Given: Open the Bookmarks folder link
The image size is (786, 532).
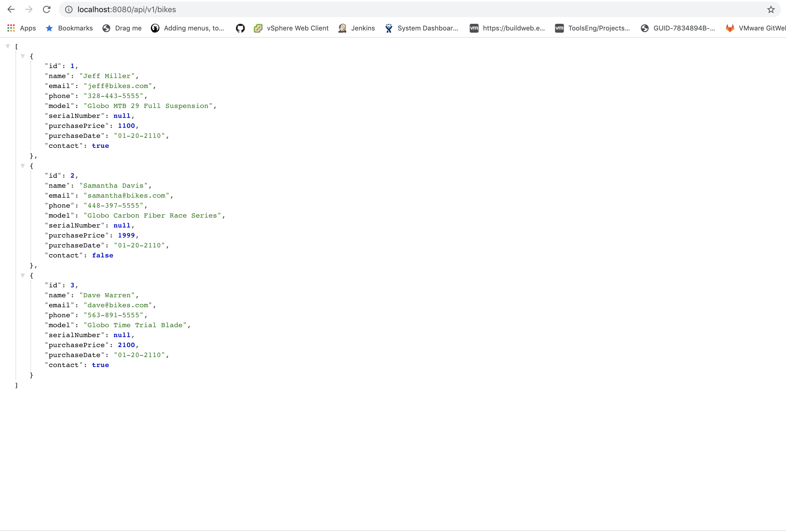Looking at the screenshot, I should [x=69, y=28].
